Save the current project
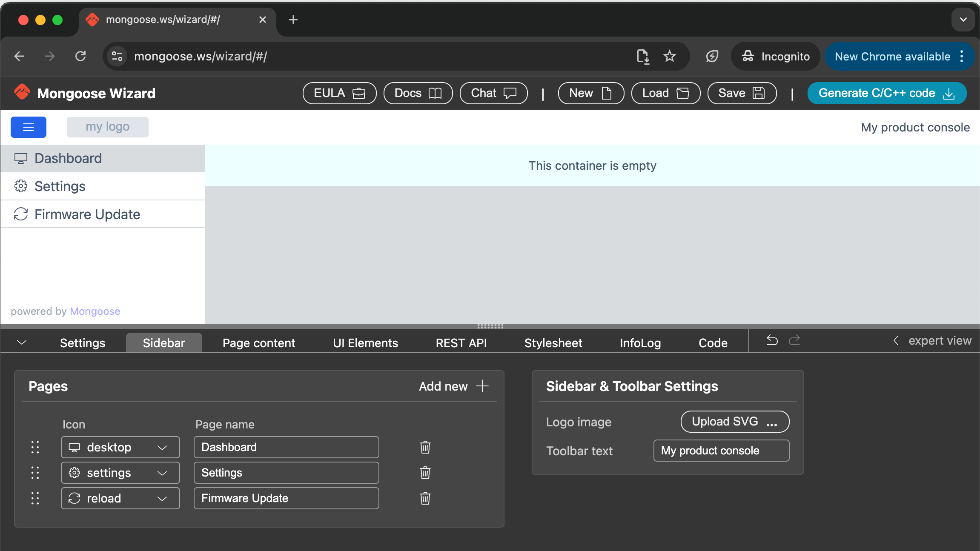Viewport: 980px width, 551px height. [742, 93]
